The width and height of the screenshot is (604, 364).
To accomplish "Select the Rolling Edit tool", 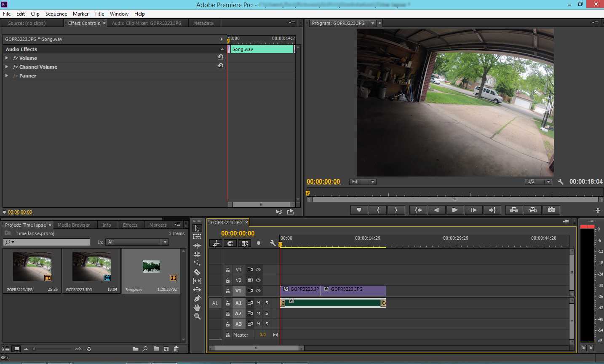I will 197,254.
